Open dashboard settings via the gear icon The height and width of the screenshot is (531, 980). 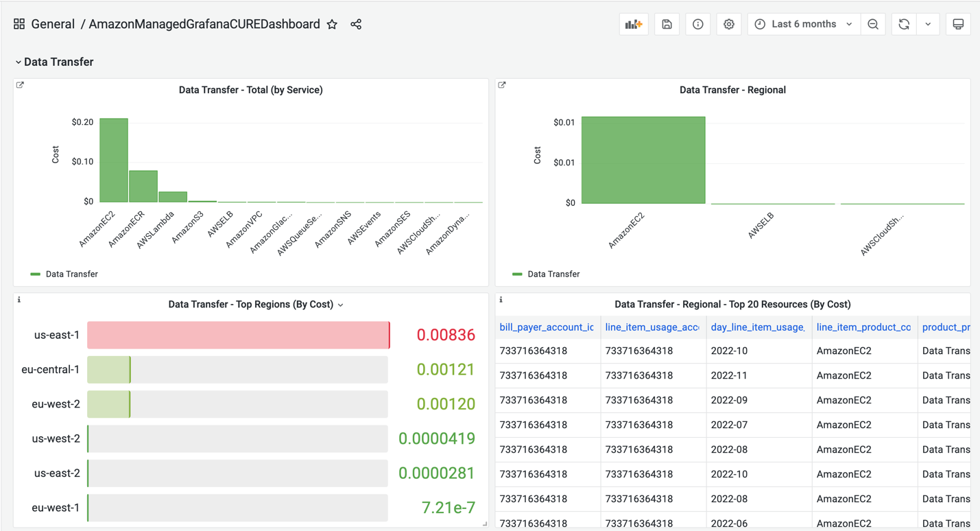[728, 23]
